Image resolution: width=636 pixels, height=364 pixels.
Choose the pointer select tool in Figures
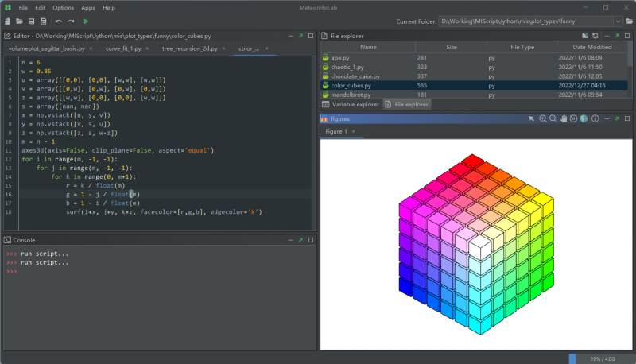point(532,118)
